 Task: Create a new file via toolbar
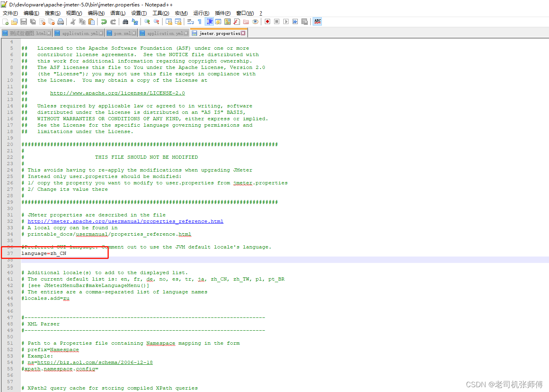[x=5, y=22]
